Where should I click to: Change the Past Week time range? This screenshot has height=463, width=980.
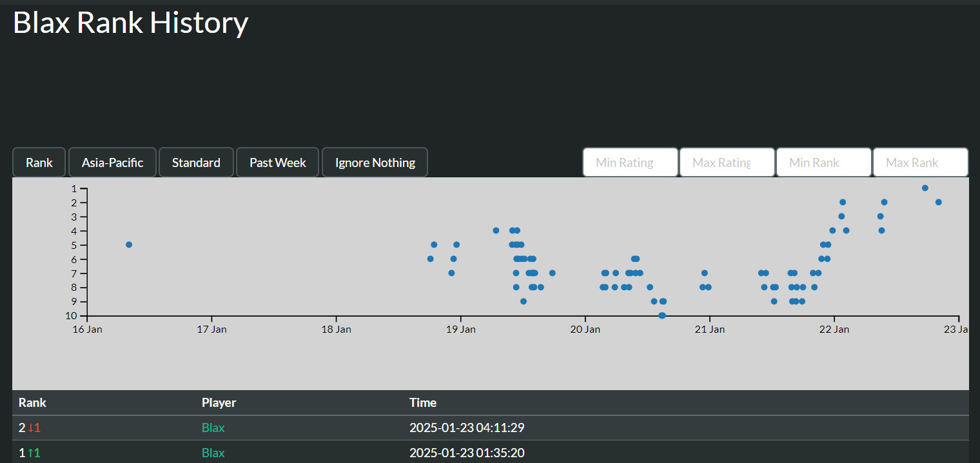(277, 163)
